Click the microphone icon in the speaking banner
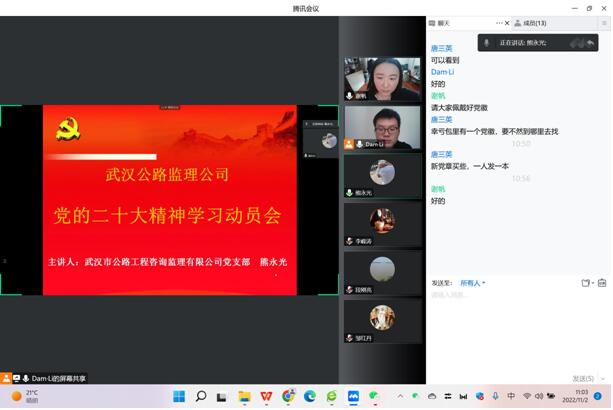Viewport: 613px width, 410px height. (x=487, y=43)
